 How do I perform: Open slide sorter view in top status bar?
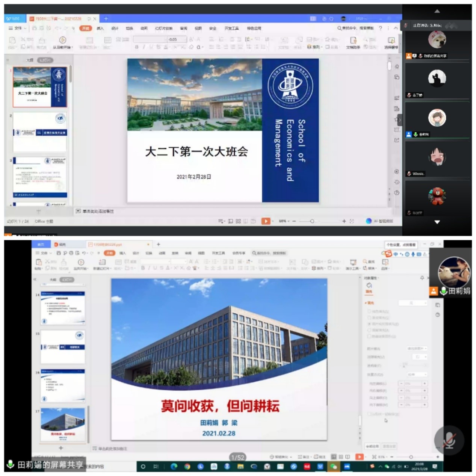(x=238, y=221)
